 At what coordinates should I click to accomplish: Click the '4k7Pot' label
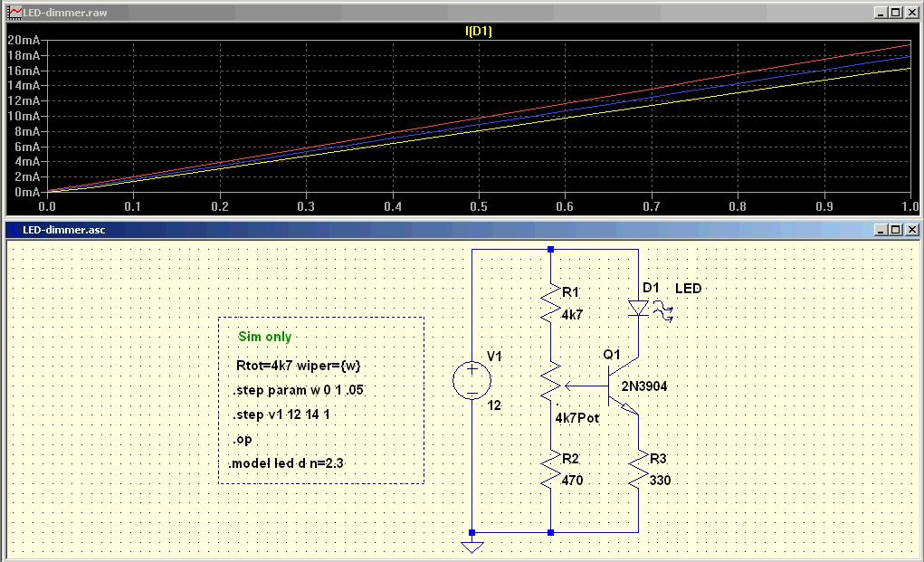576,418
